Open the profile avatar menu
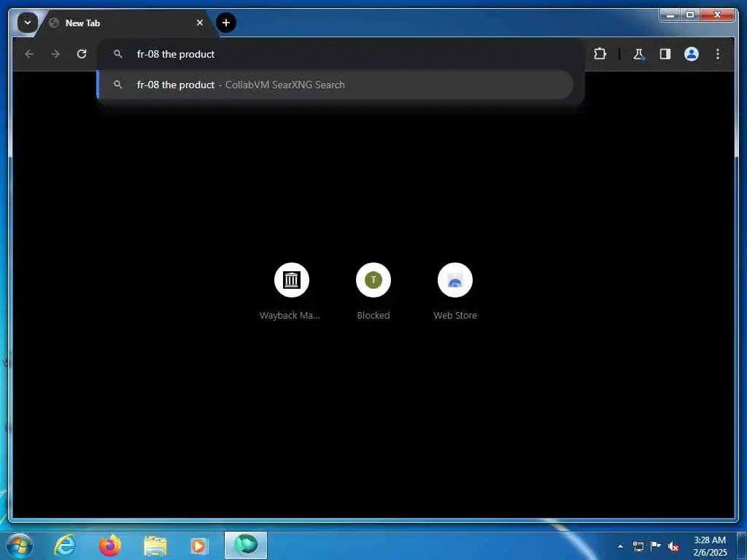 coord(692,54)
